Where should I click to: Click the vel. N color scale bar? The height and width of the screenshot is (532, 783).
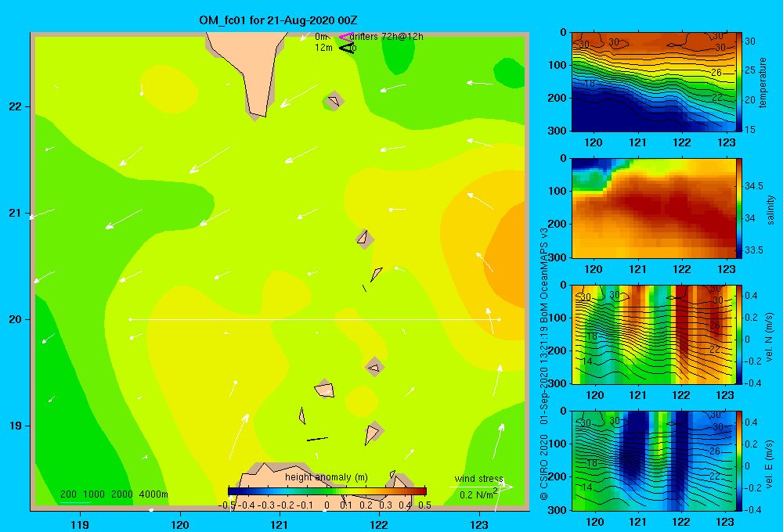point(739,334)
